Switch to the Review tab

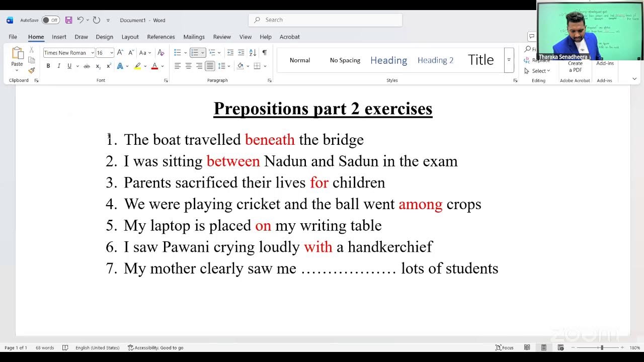tap(222, 37)
